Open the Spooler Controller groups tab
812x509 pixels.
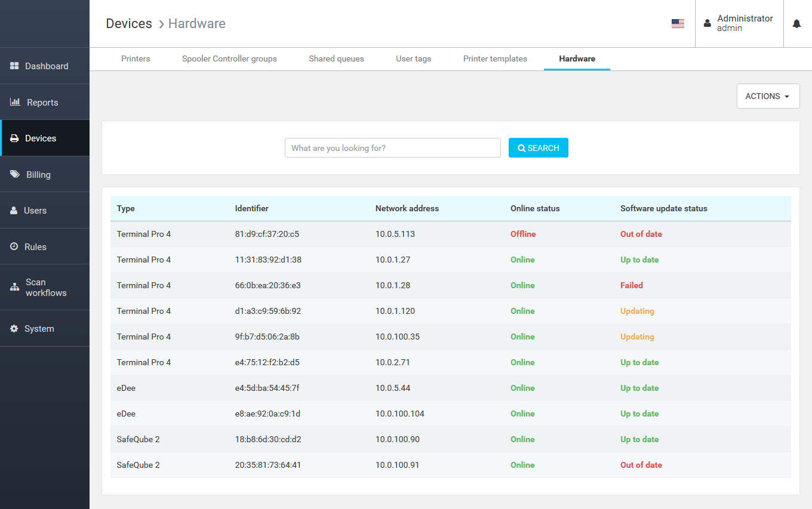pyautogui.click(x=229, y=58)
